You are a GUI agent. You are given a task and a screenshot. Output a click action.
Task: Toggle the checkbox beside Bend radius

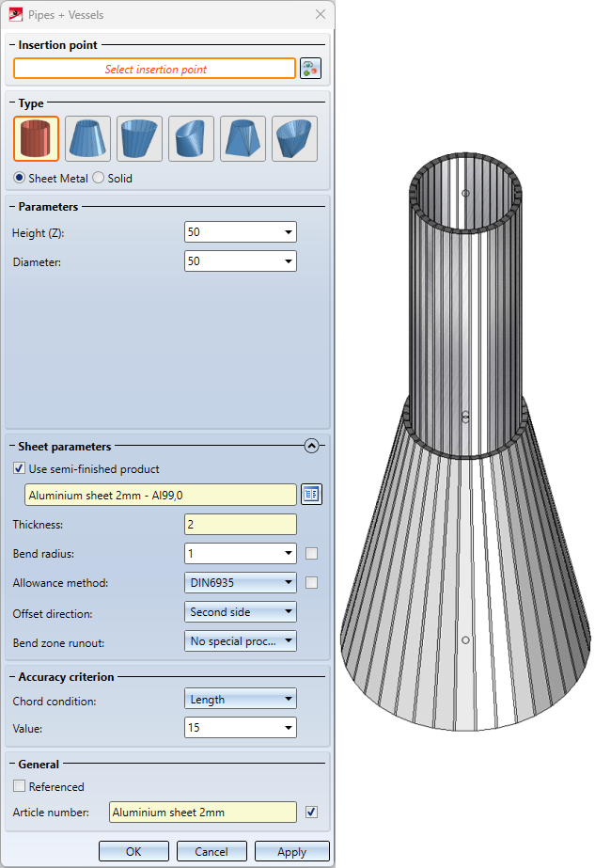(312, 553)
